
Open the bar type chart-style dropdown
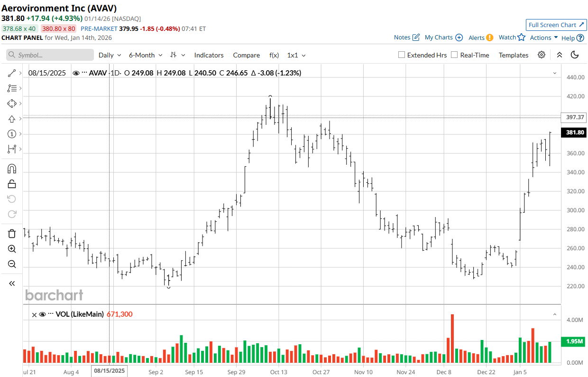(x=177, y=55)
